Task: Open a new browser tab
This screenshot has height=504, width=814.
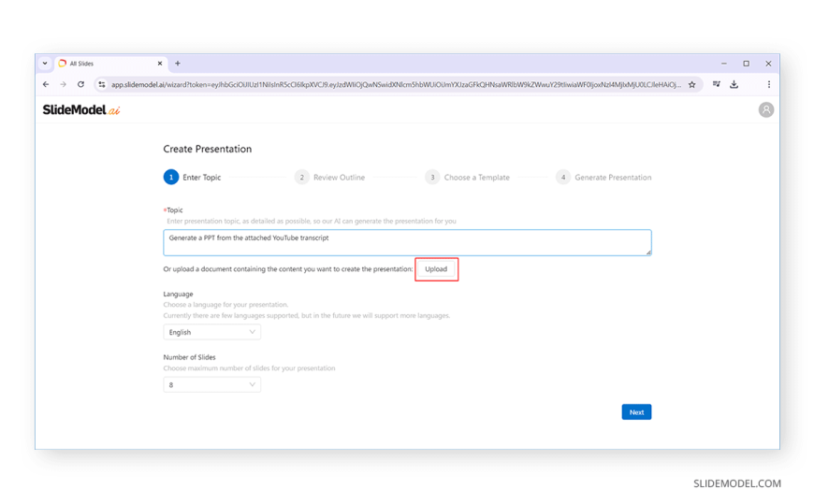Action: [x=178, y=64]
